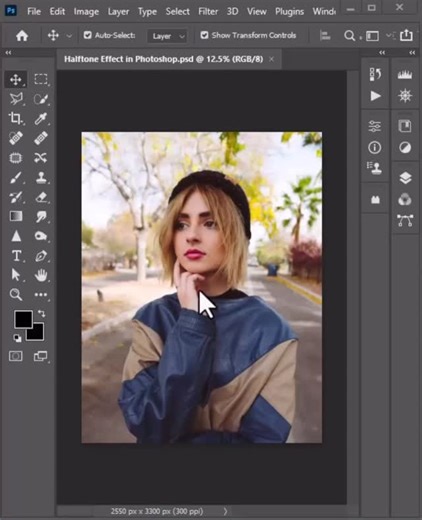Open the Histogram panel icon
This screenshot has height=520, width=422.
pyautogui.click(x=405, y=75)
